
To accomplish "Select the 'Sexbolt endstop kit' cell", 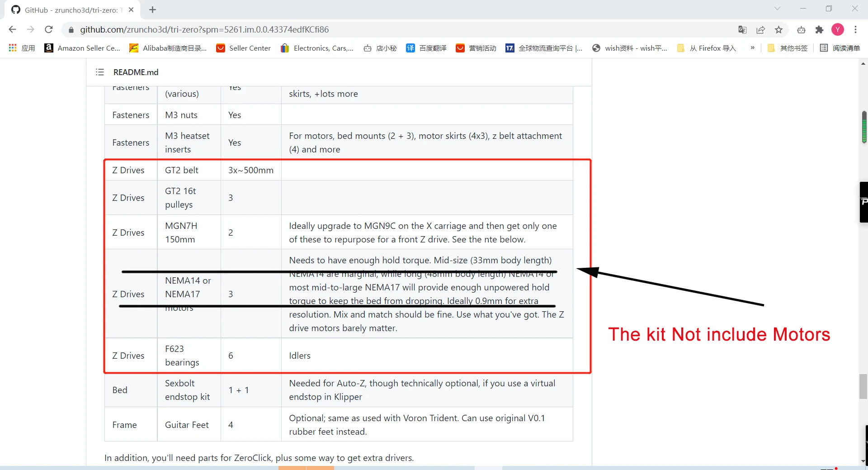I will pyautogui.click(x=189, y=390).
